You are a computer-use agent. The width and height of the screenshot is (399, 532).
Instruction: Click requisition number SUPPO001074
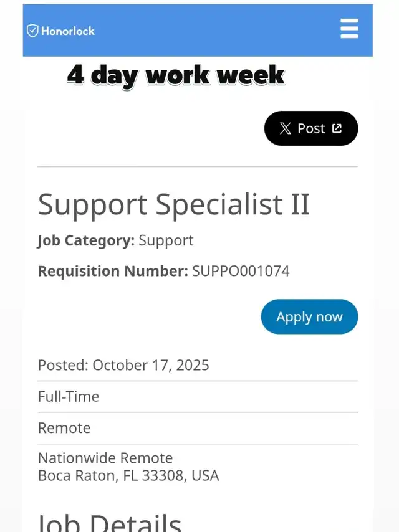click(x=241, y=271)
